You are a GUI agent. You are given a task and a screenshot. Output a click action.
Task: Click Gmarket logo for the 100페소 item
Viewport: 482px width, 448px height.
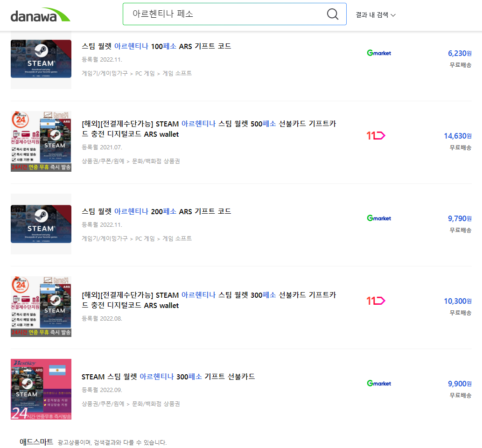tap(379, 53)
